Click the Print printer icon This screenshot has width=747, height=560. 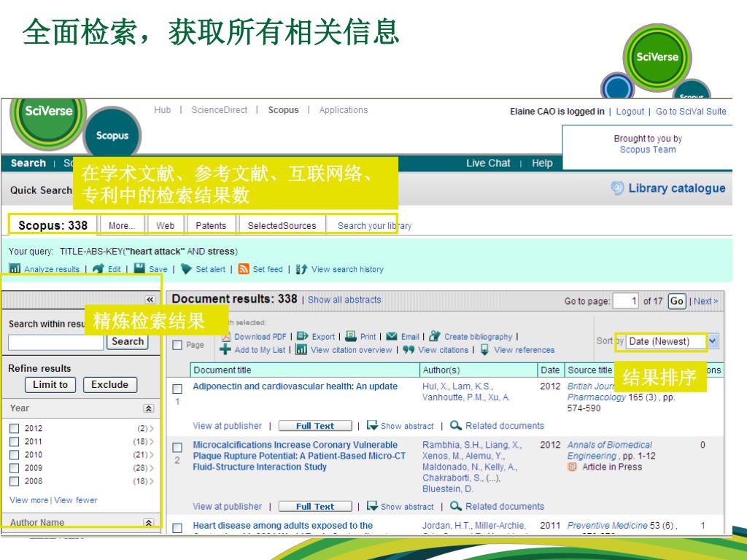point(351,336)
